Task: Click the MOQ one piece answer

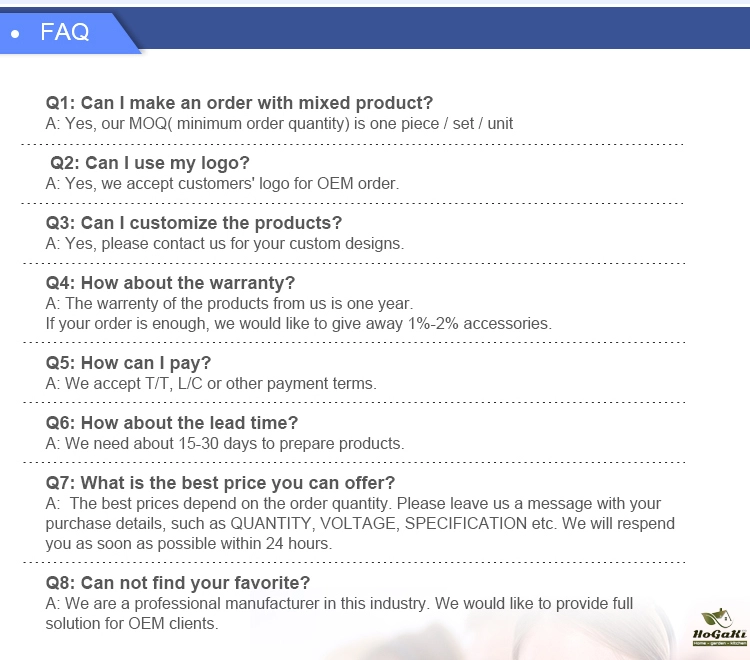Action: point(279,124)
